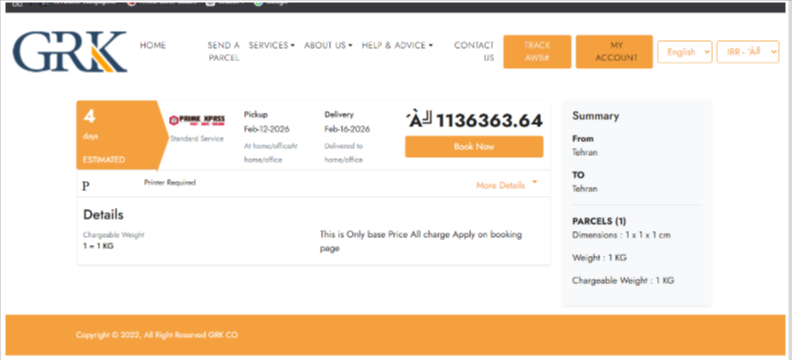Screen dimensions: 792x360
Task: Click the Summary heading
Action: tap(596, 116)
